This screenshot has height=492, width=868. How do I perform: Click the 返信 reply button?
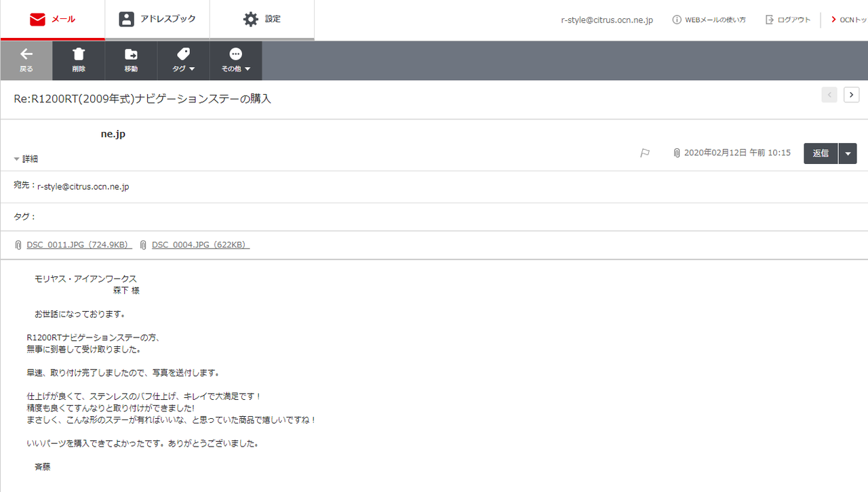coord(821,153)
